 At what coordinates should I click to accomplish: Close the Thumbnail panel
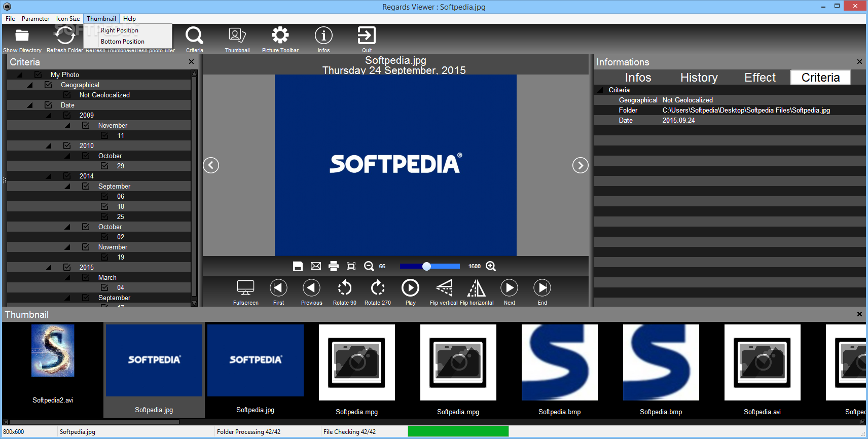859,314
